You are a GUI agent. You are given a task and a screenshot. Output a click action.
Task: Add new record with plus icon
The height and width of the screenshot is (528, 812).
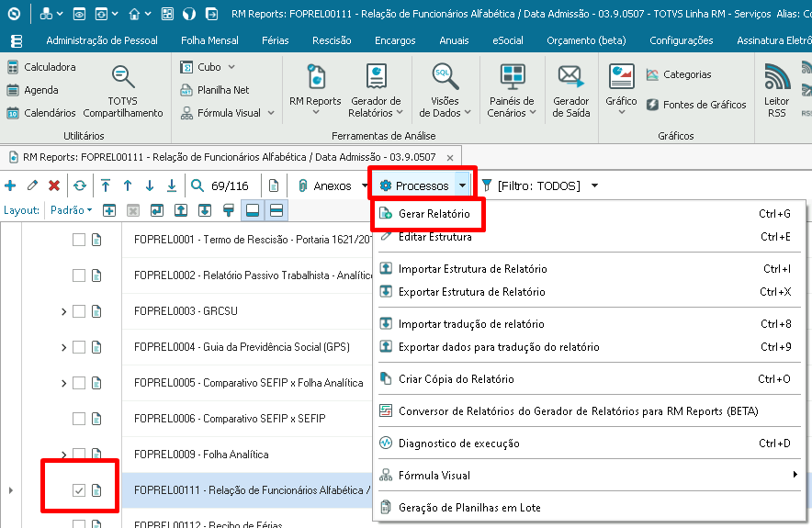tap(10, 185)
